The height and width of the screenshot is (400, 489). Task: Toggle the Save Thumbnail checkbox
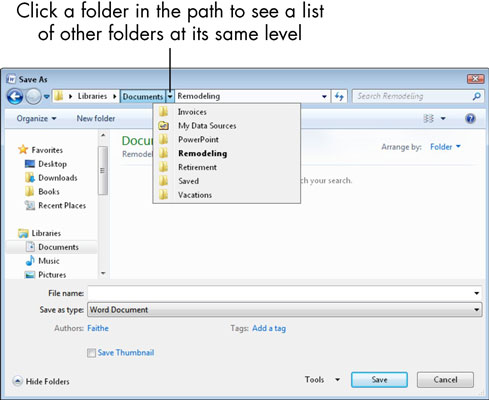[91, 353]
